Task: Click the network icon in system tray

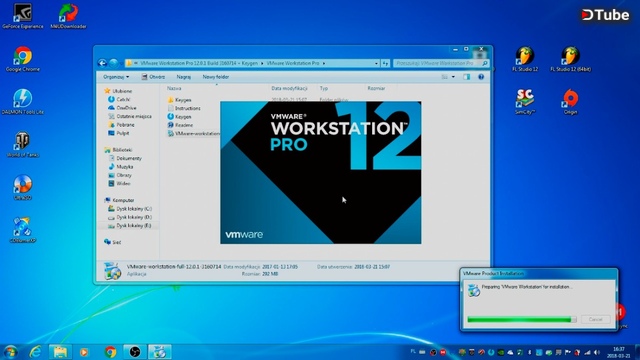Action: [x=587, y=352]
